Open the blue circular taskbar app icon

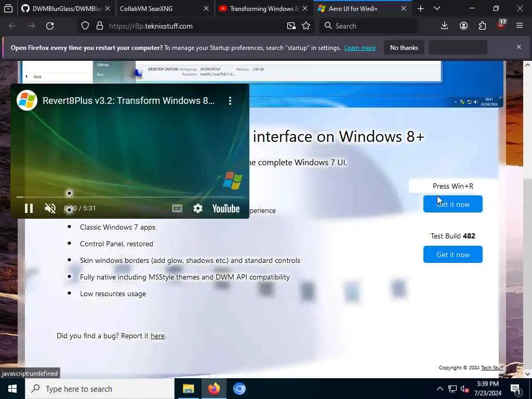point(239,389)
